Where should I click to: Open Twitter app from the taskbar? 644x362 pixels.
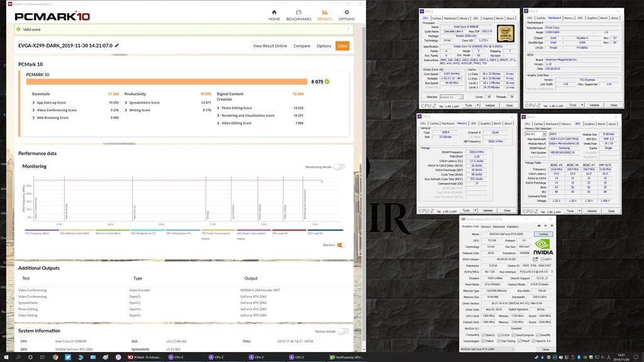68,357
